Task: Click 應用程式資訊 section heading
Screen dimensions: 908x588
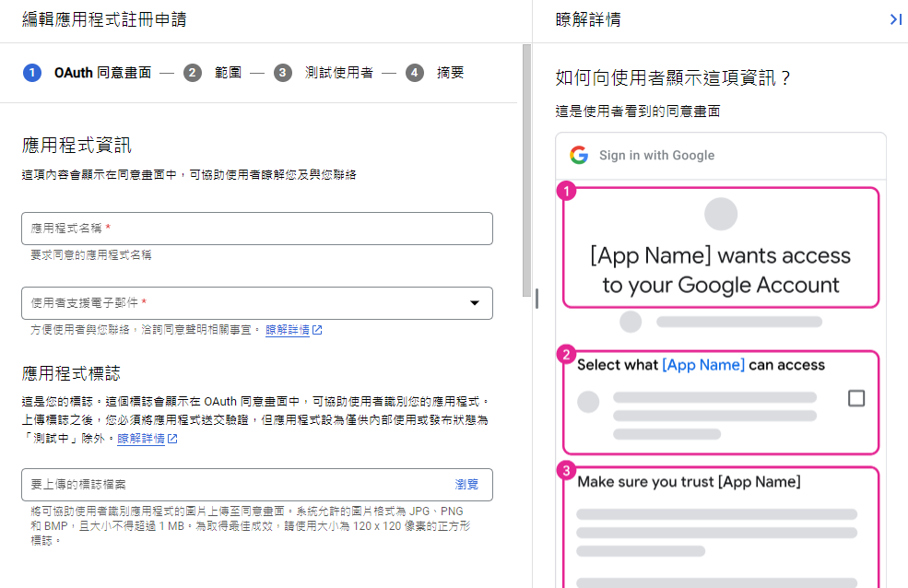Action: point(77,146)
